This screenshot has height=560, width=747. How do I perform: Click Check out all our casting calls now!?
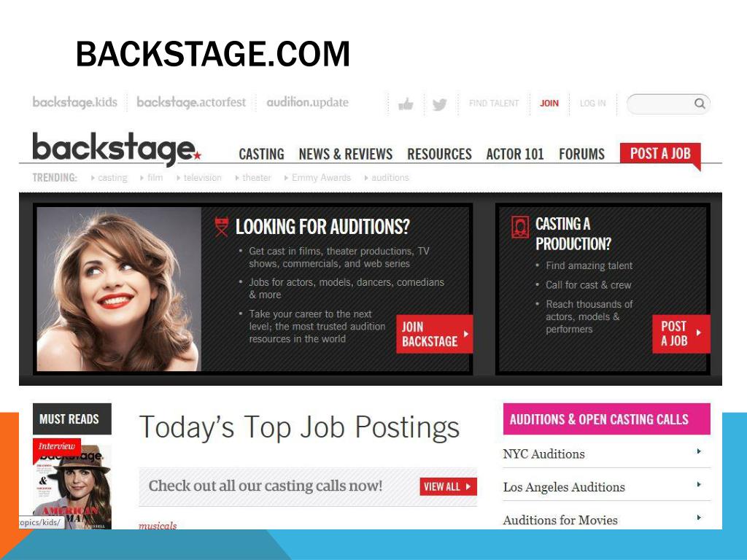point(266,486)
